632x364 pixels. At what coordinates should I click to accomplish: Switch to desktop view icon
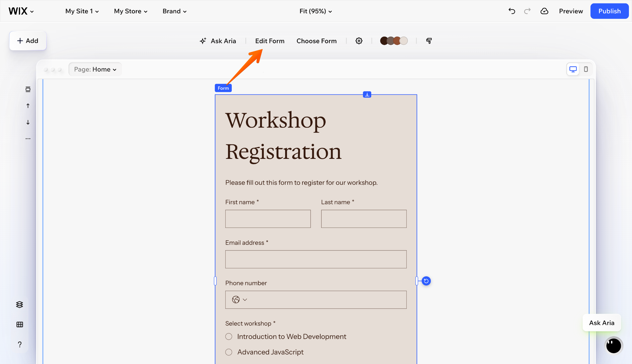point(573,69)
